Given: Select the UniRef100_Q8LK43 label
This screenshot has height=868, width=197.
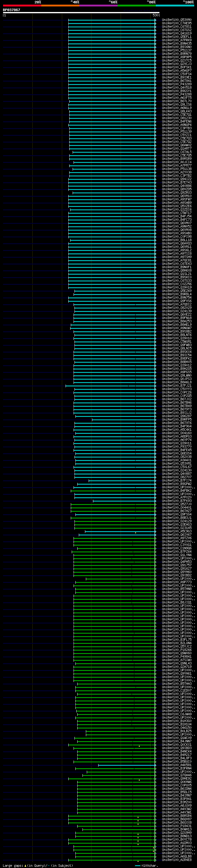Looking at the screenshot, I should [x=176, y=111].
